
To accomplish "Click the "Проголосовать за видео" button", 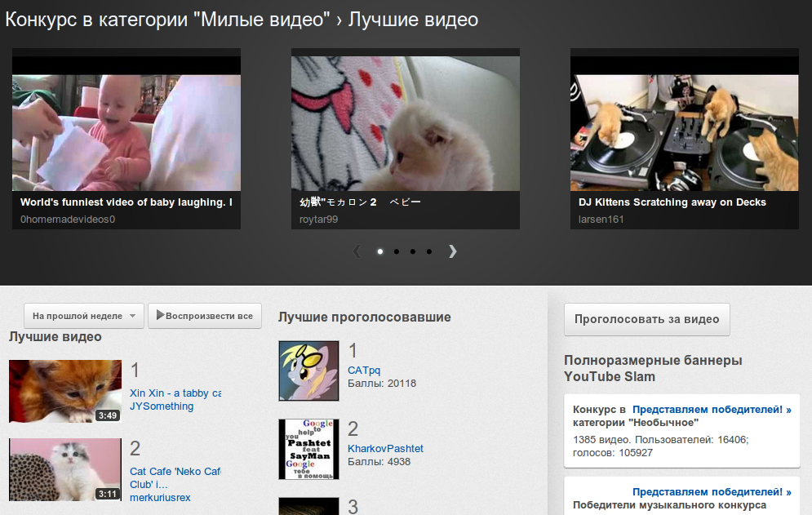I will pos(647,319).
